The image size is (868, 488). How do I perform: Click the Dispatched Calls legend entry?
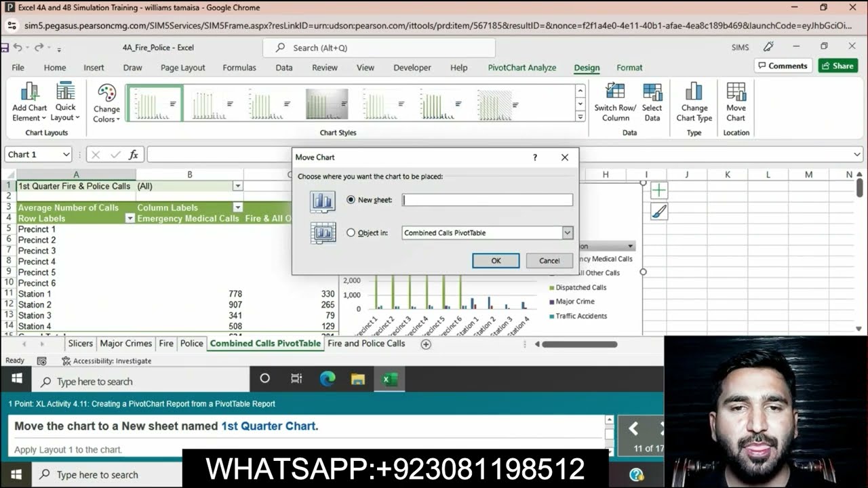click(578, 287)
